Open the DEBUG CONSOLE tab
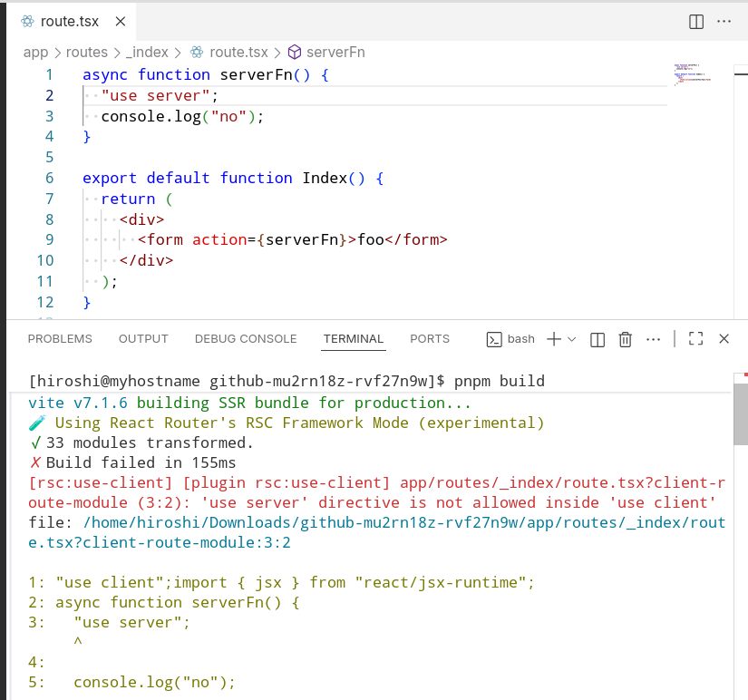This screenshot has height=700, width=748. click(246, 339)
